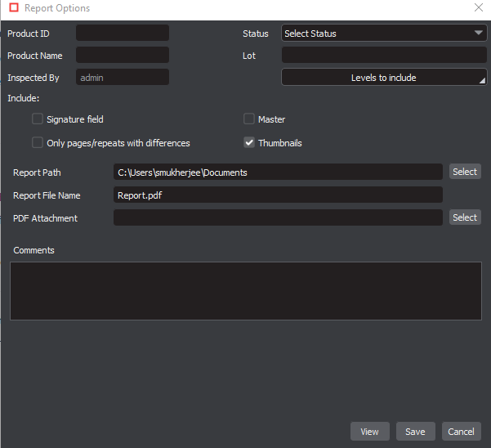
Task: Click inside the Comments text area
Action: coord(245,290)
